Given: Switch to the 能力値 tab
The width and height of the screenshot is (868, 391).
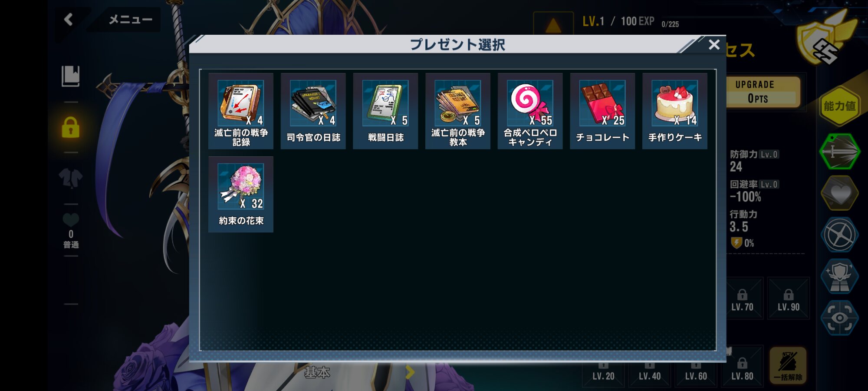Looking at the screenshot, I should (x=840, y=106).
